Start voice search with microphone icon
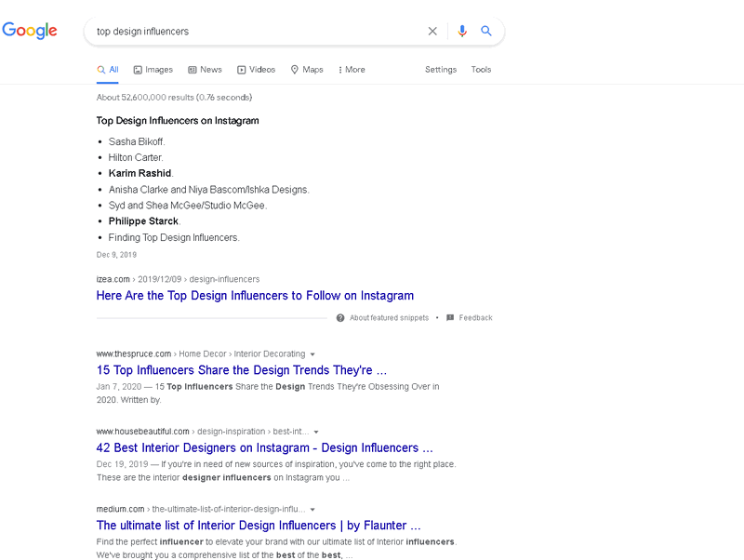This screenshot has height=560, width=744. coord(462,31)
